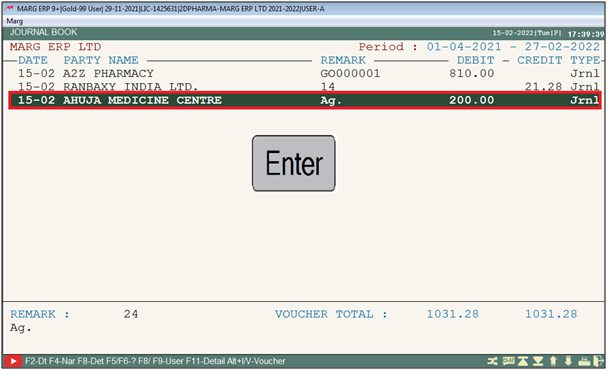This screenshot has height=370, width=608.
Task: Click the function key shortcuts hint text
Action: click(x=155, y=361)
